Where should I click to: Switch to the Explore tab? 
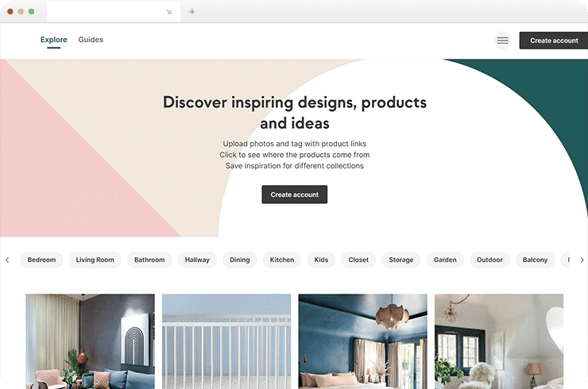(x=53, y=40)
